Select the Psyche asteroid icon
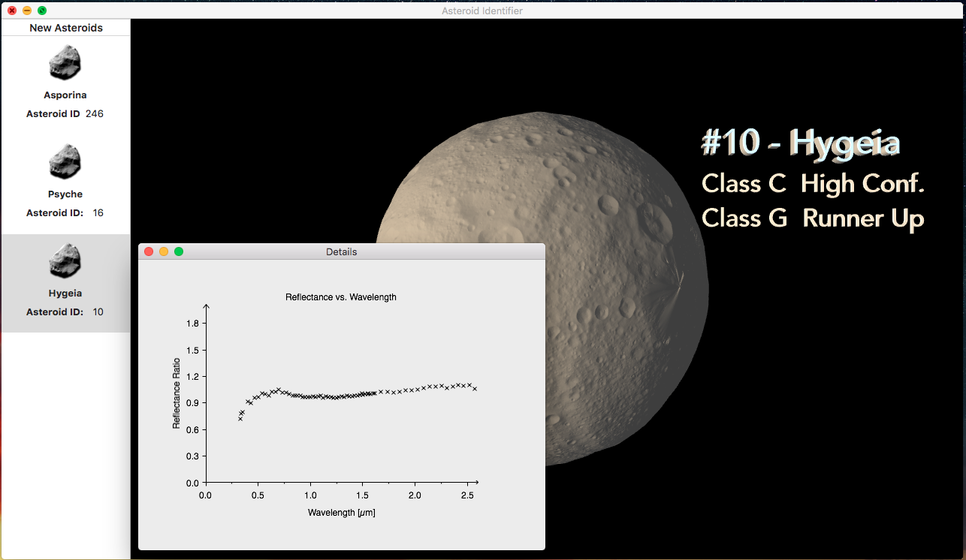The image size is (966, 560). click(x=65, y=161)
